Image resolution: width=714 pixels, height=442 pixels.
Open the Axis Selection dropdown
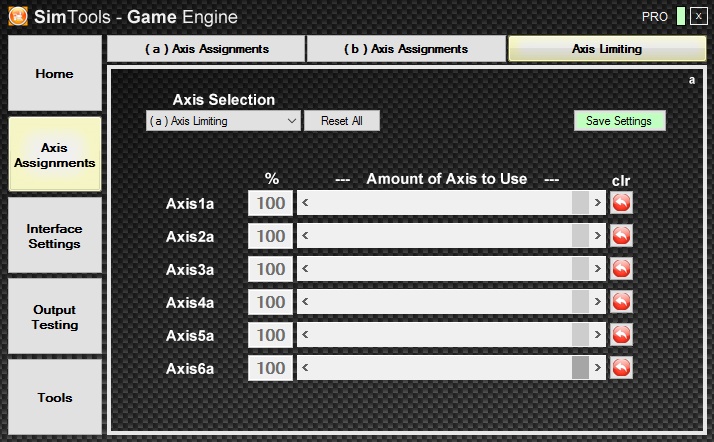pos(222,121)
